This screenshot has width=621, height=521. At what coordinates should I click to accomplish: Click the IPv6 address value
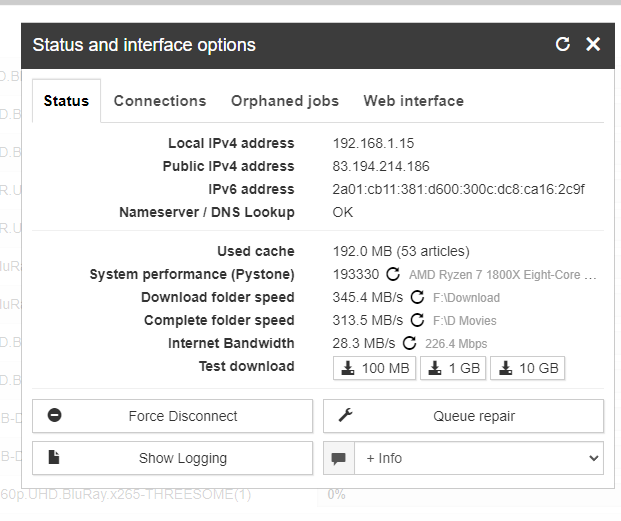tap(458, 189)
